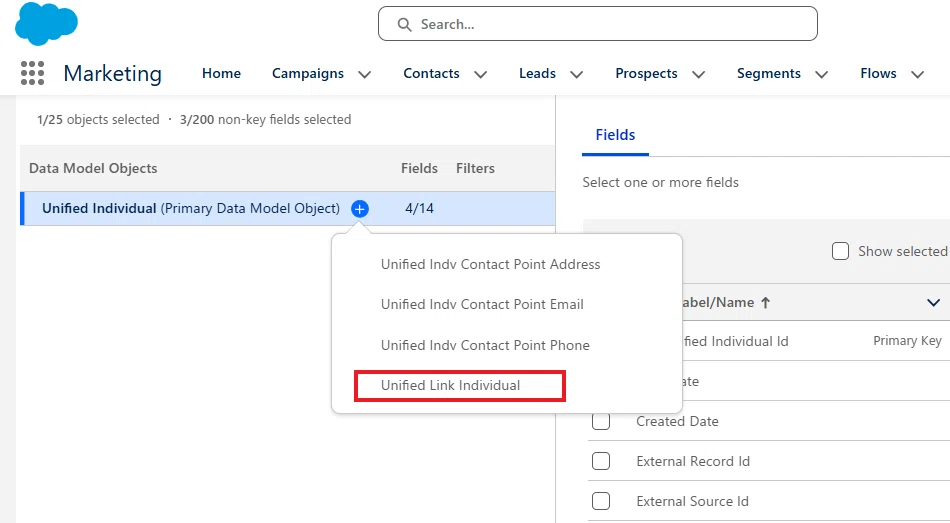Click the Salesforce cloud logo
Screen dimensions: 950x523
click(x=46, y=24)
